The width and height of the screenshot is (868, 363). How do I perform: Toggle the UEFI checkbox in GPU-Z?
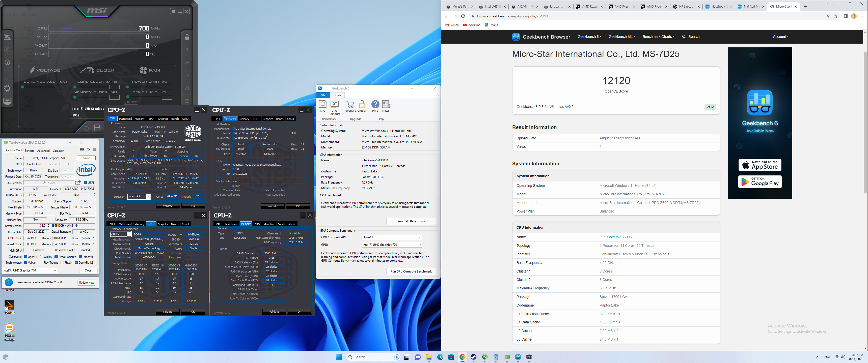pos(85,183)
